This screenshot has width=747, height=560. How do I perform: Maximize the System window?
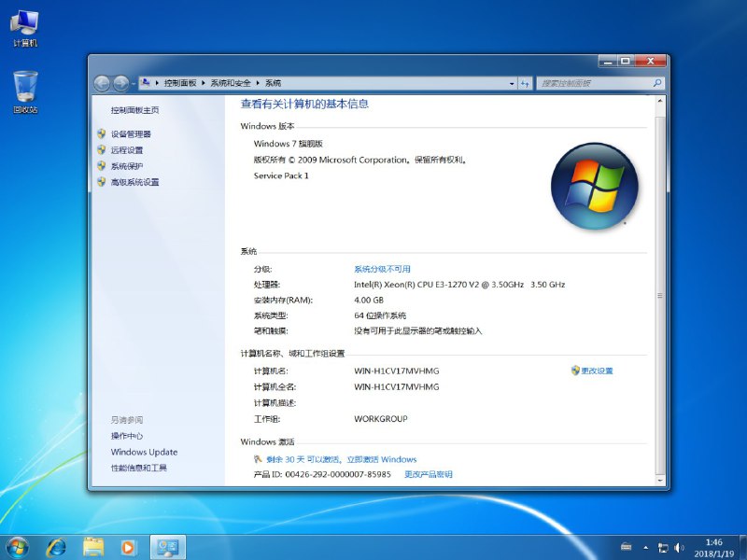626,62
